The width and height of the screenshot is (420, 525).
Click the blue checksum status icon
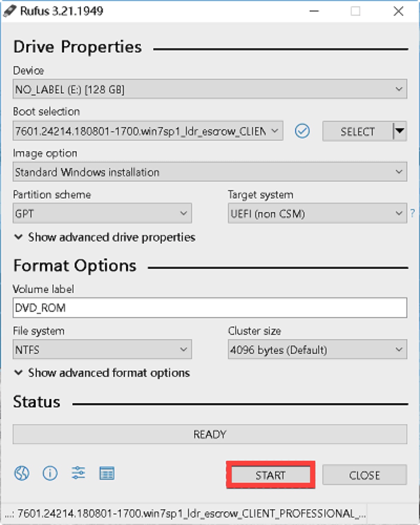point(302,131)
